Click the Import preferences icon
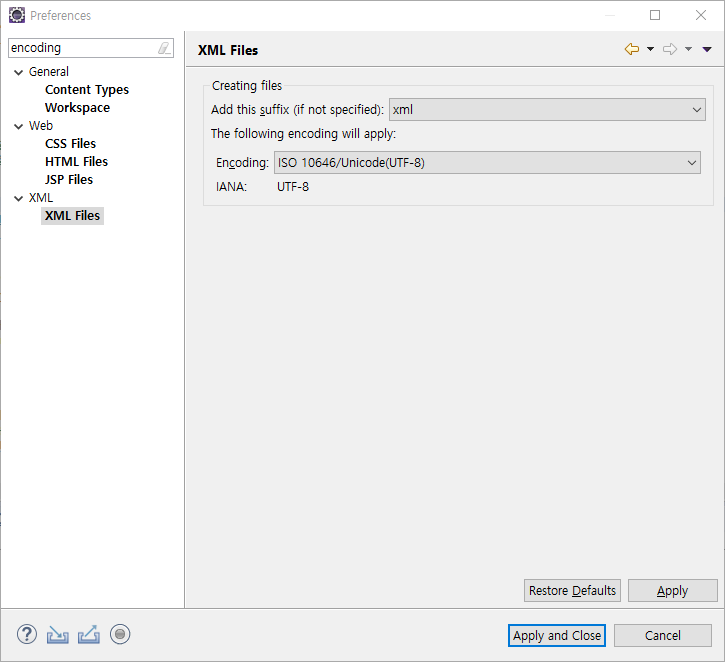The height and width of the screenshot is (662, 725). click(58, 635)
